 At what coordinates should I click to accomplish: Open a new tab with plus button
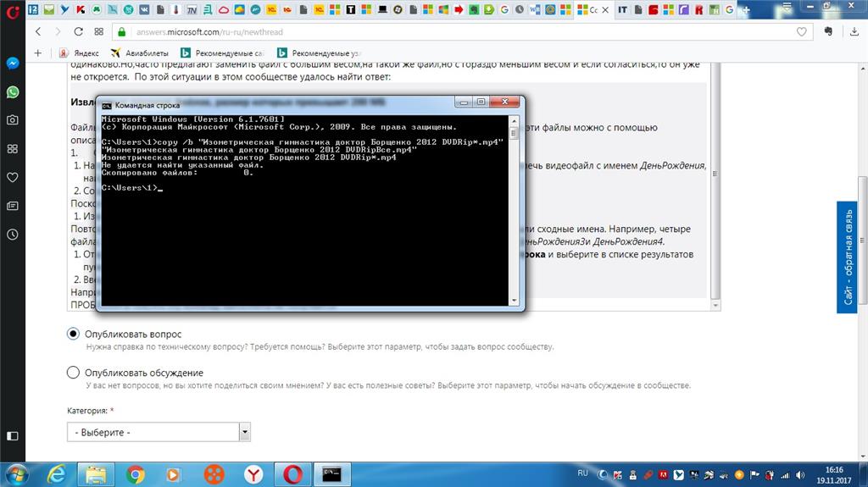click(x=746, y=10)
